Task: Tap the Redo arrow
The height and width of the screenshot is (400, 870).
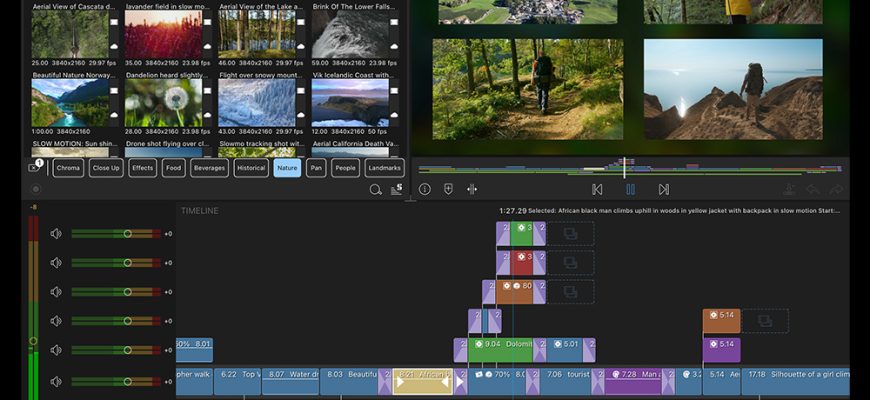Action: [836, 189]
